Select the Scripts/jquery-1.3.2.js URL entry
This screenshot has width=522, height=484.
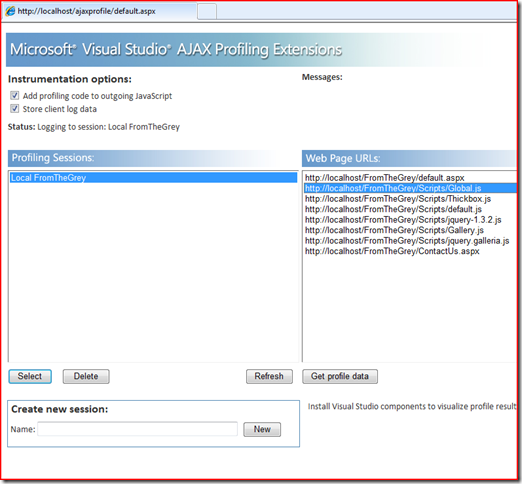coord(410,220)
